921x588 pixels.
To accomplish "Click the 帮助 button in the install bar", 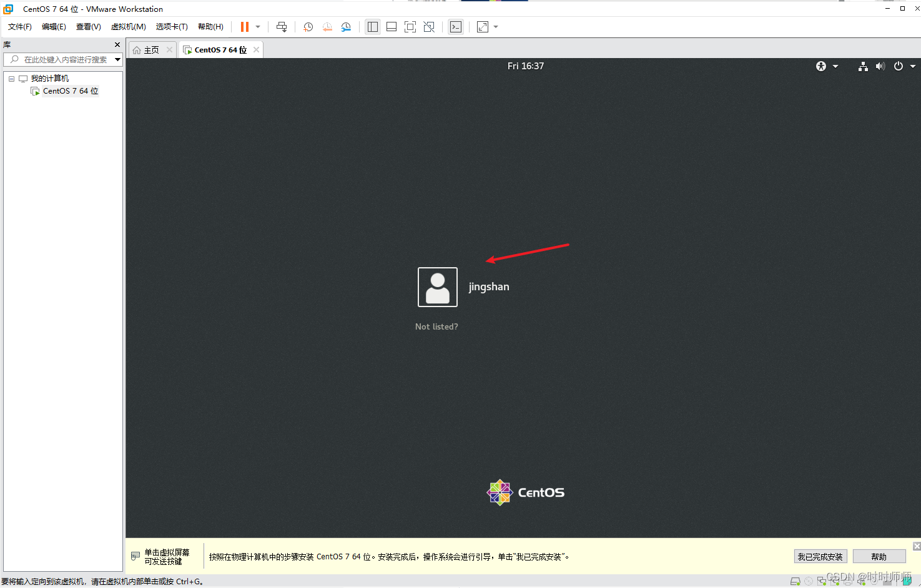I will pyautogui.click(x=879, y=557).
